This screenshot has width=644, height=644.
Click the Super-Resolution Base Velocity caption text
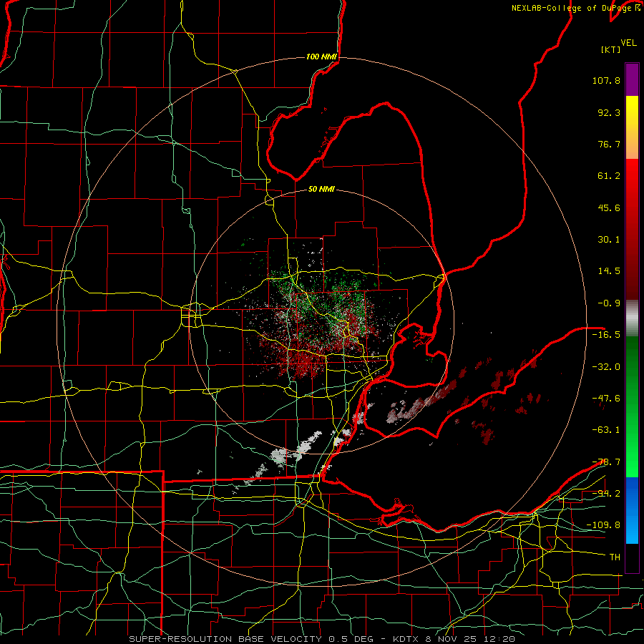pos(322,639)
